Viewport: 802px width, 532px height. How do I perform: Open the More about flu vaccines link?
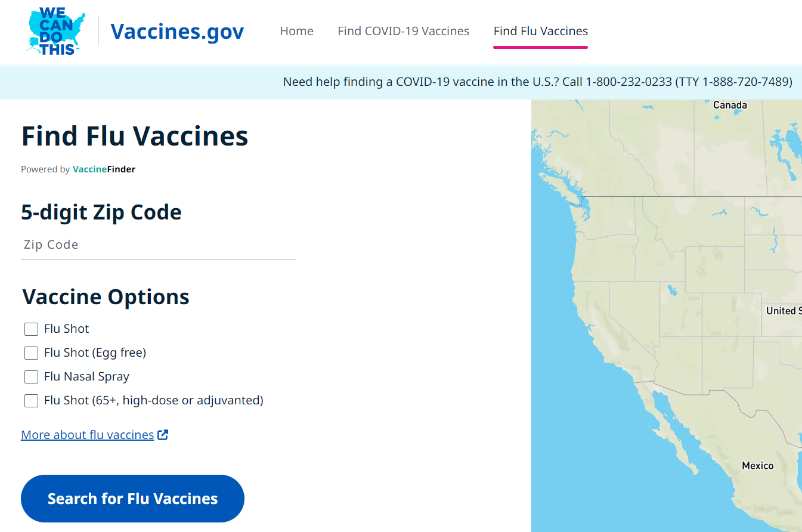(88, 435)
